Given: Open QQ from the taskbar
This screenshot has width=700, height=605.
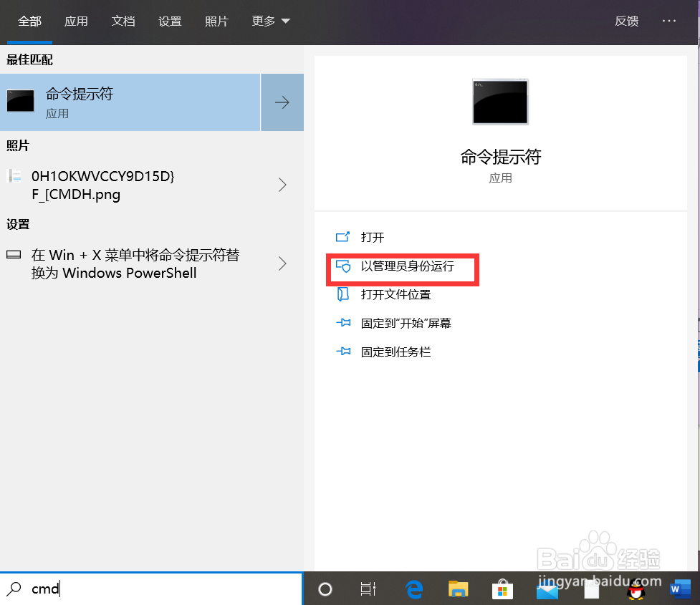Looking at the screenshot, I should 636,589.
